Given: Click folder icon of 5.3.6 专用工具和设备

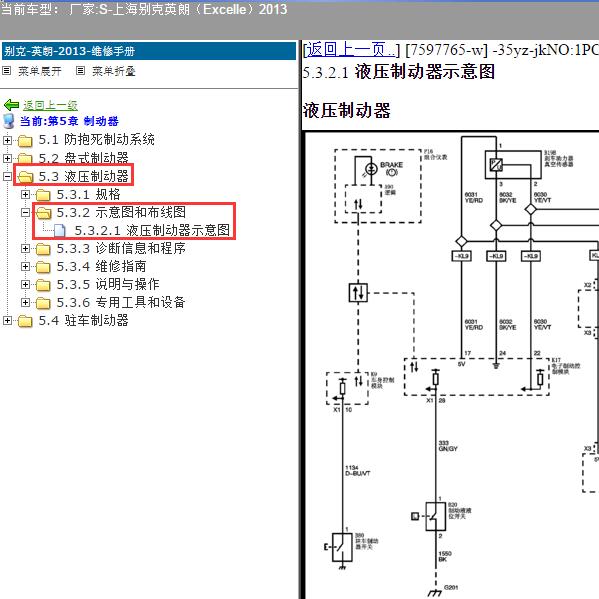Looking at the screenshot, I should [x=43, y=303].
